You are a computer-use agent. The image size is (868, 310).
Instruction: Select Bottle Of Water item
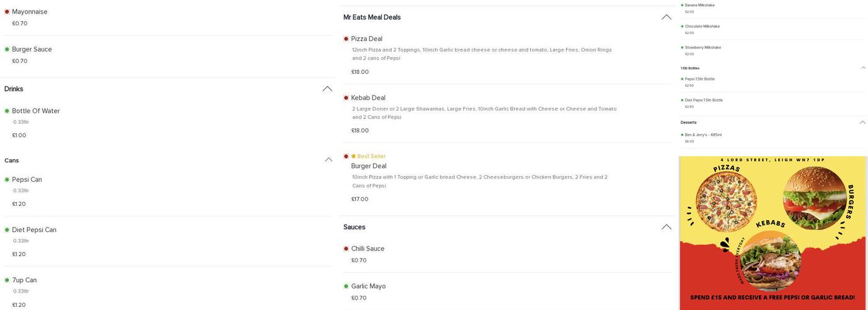click(x=36, y=111)
